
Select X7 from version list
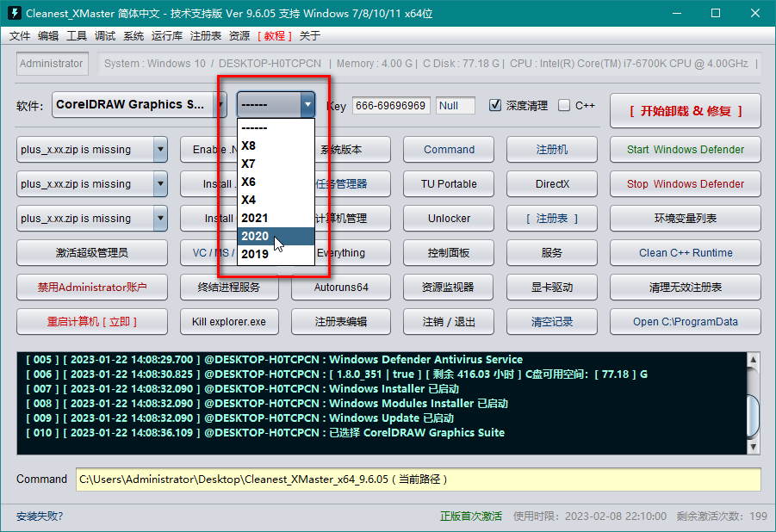pyautogui.click(x=276, y=164)
